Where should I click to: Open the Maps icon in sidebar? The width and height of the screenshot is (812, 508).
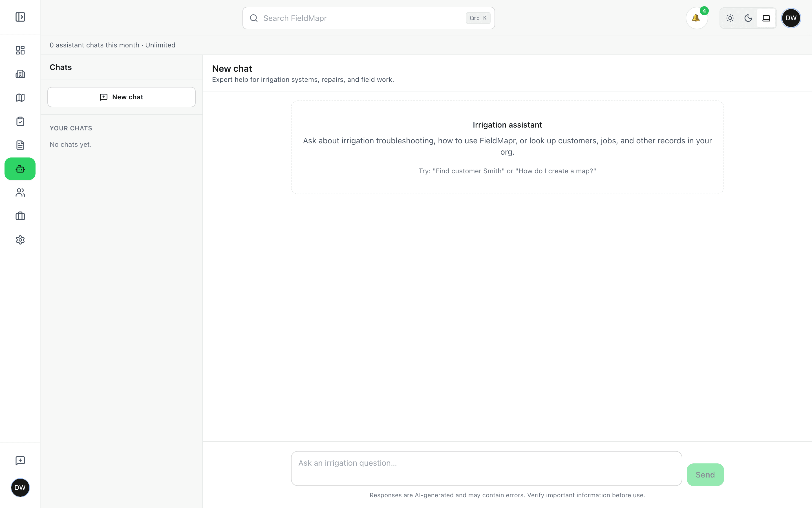coord(20,97)
